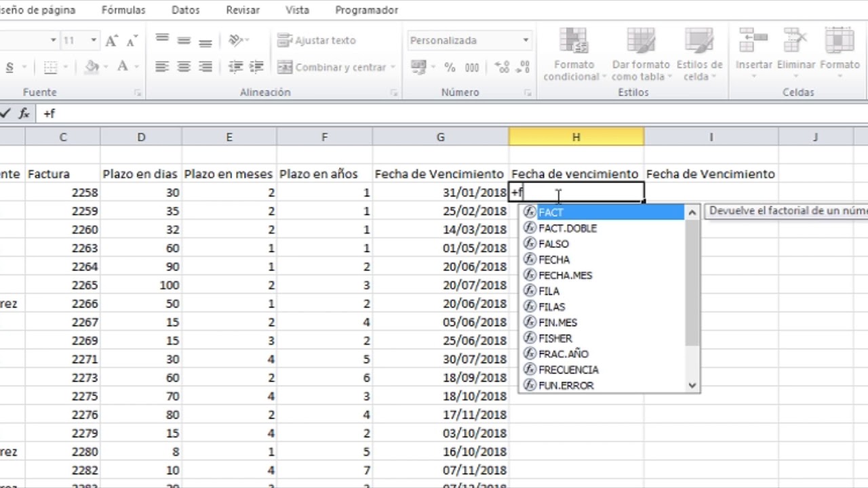868x488 pixels.
Task: Expand the underline style dropdown arrow
Action: tap(24, 67)
